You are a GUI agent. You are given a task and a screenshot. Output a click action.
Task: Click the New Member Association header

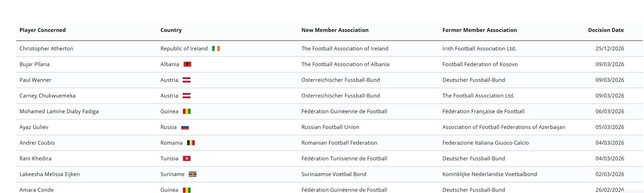pos(335,30)
